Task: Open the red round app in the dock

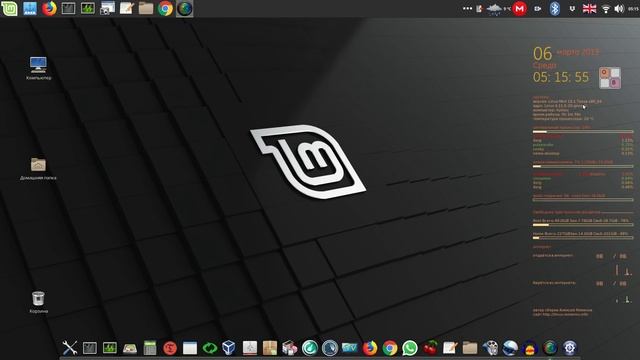Action: coord(170,348)
